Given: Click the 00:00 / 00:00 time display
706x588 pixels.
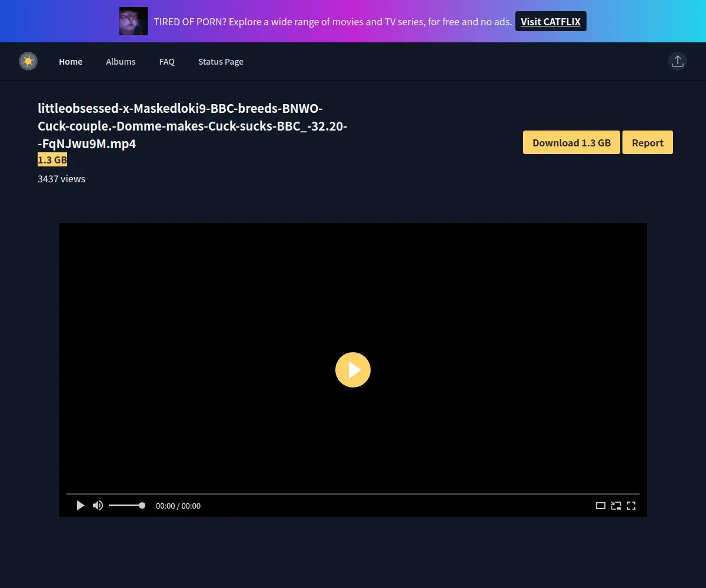Looking at the screenshot, I should click(178, 506).
